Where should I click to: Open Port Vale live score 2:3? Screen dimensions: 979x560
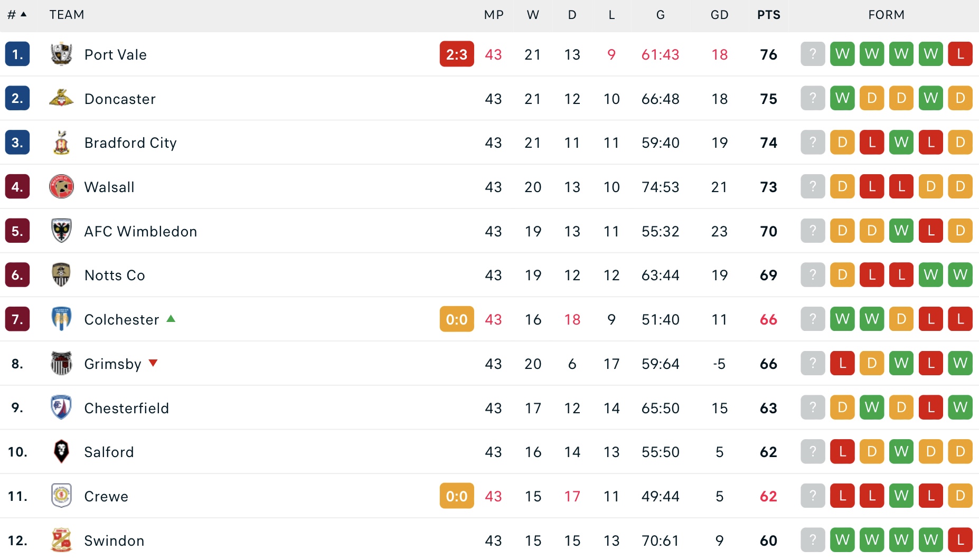(457, 54)
